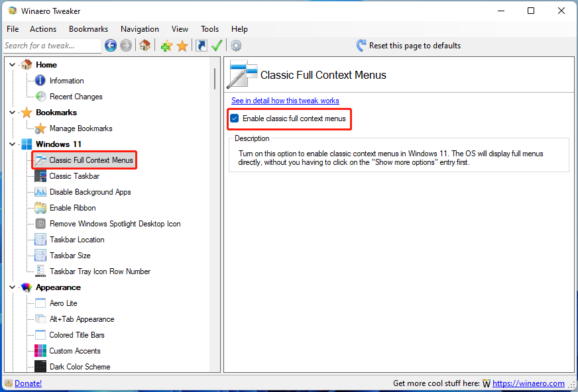The width and height of the screenshot is (578, 392).
Task: Open the Navigation menu
Action: click(139, 29)
